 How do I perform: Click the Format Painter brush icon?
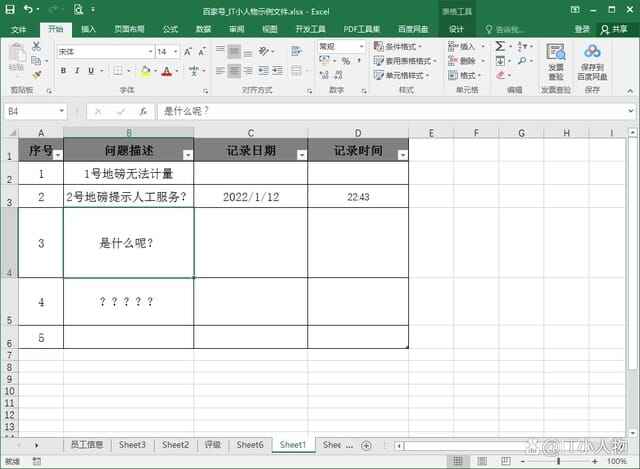click(37, 73)
